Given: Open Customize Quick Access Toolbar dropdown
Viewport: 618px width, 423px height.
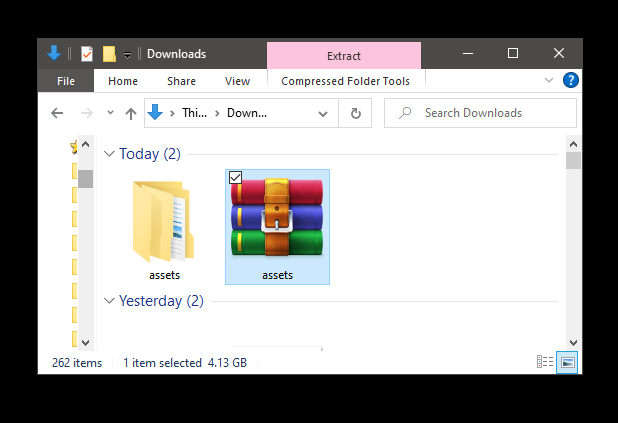Looking at the screenshot, I should (x=127, y=55).
